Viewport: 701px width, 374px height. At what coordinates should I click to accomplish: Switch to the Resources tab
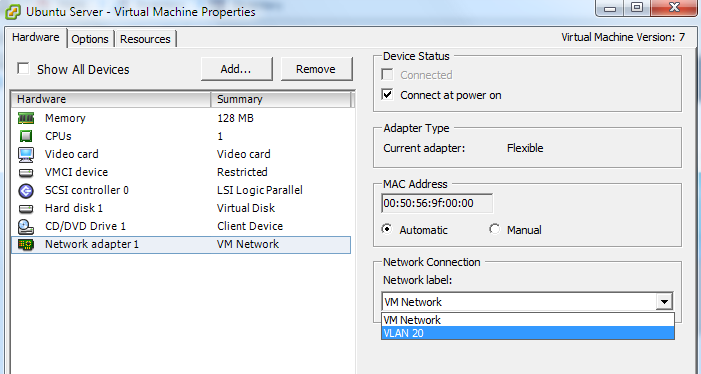145,39
